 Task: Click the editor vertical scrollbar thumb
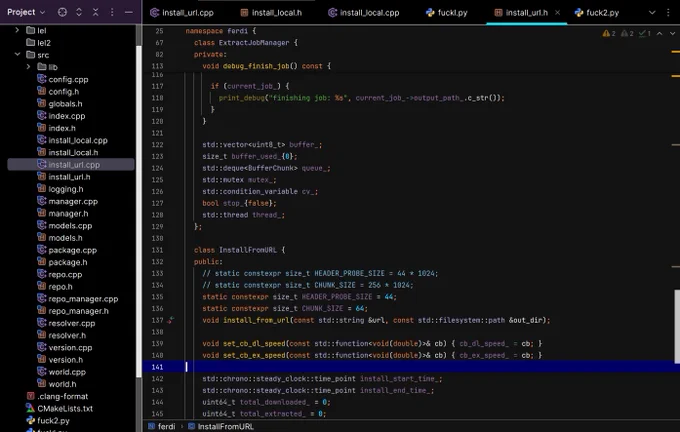[677, 326]
